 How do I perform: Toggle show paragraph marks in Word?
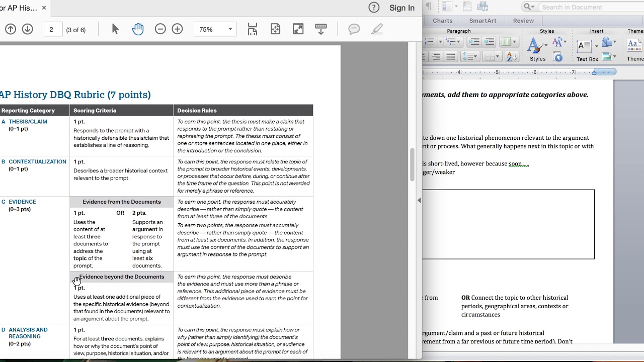pyautogui.click(x=429, y=7)
